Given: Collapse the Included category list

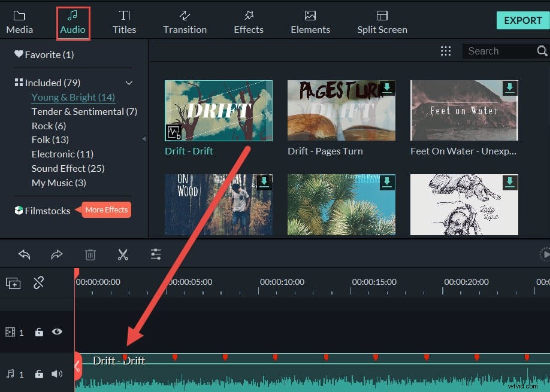Looking at the screenshot, I should tap(128, 83).
